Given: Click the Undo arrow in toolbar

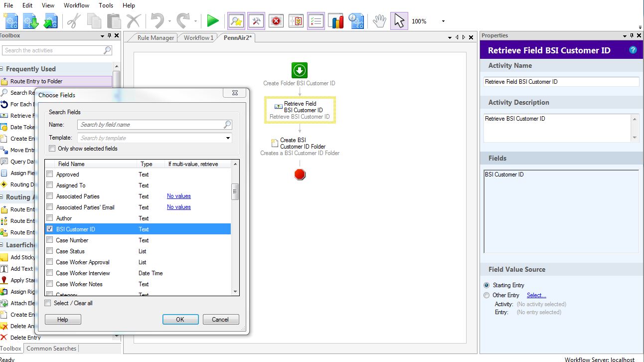Looking at the screenshot, I should click(158, 21).
